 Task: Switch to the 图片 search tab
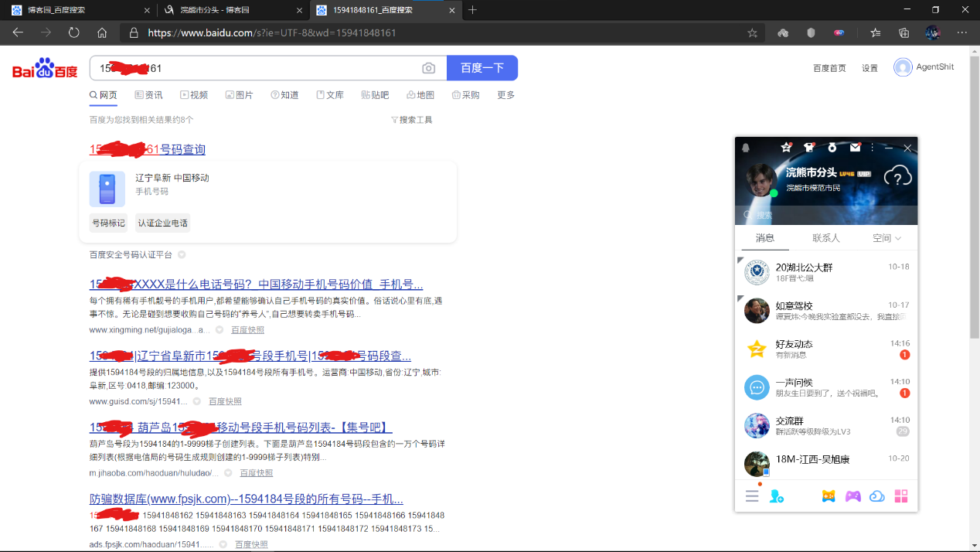point(239,95)
